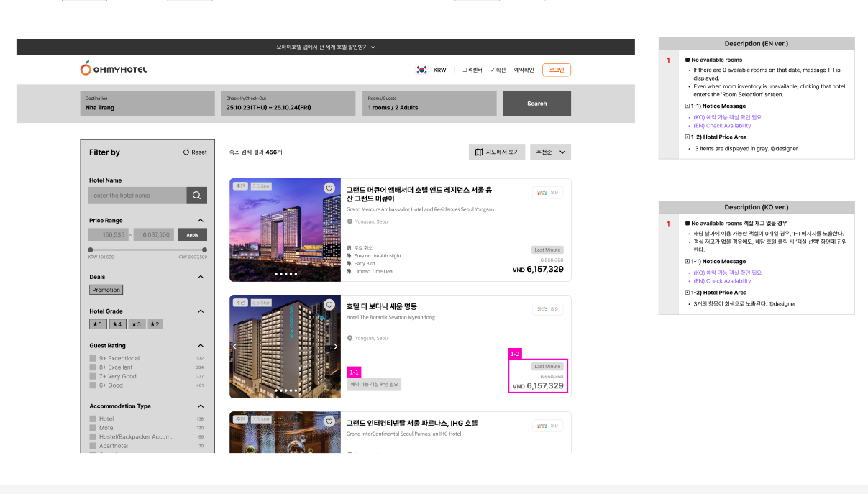The width and height of the screenshot is (868, 494).
Task: Click the OHMYHOTEL logo
Action: 113,69
